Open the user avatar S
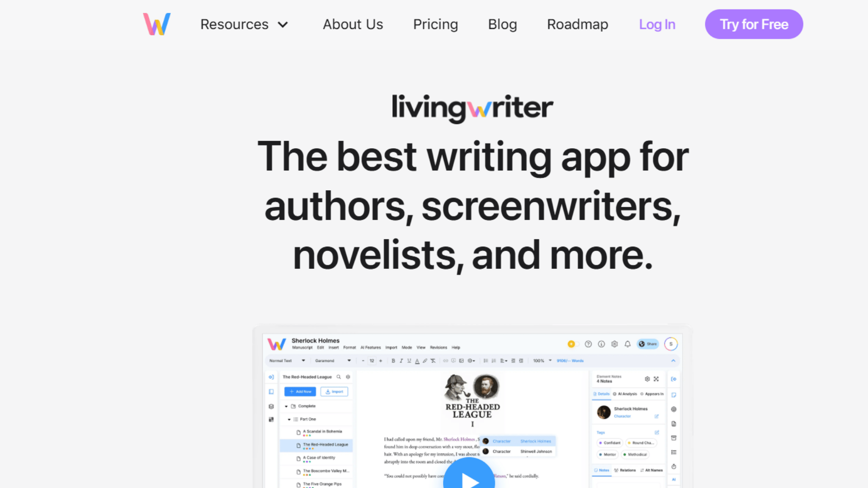Viewport: 868px width, 488px height. tap(671, 344)
